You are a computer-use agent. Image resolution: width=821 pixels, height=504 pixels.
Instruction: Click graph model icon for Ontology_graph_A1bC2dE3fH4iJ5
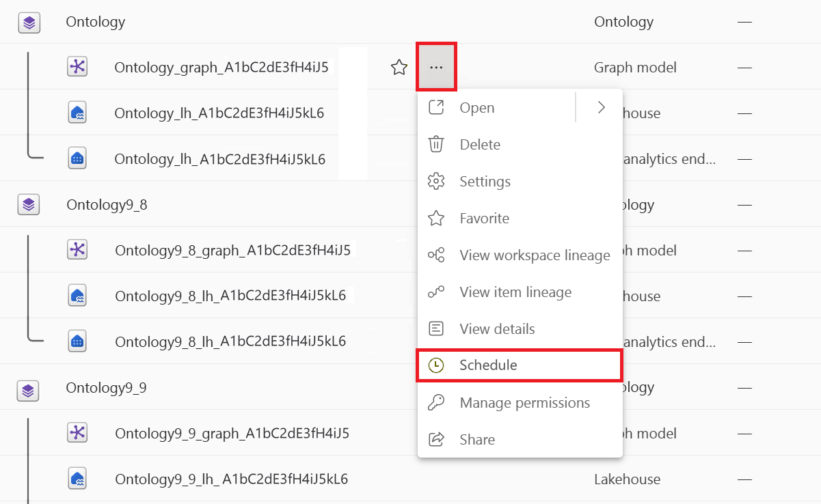tap(77, 66)
